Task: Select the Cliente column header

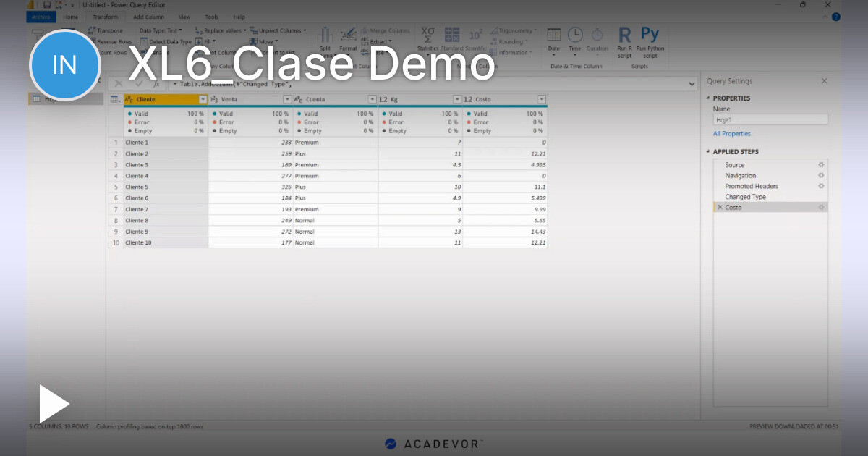Action: [166, 99]
